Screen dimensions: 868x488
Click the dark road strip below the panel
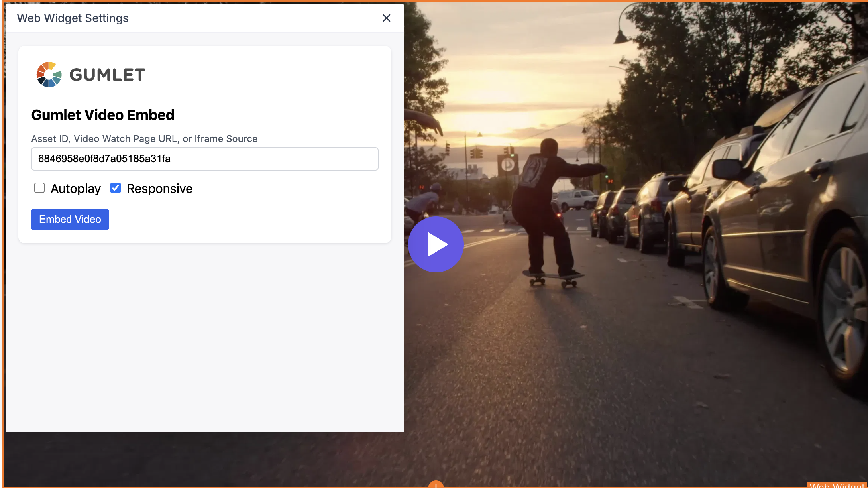click(199, 458)
